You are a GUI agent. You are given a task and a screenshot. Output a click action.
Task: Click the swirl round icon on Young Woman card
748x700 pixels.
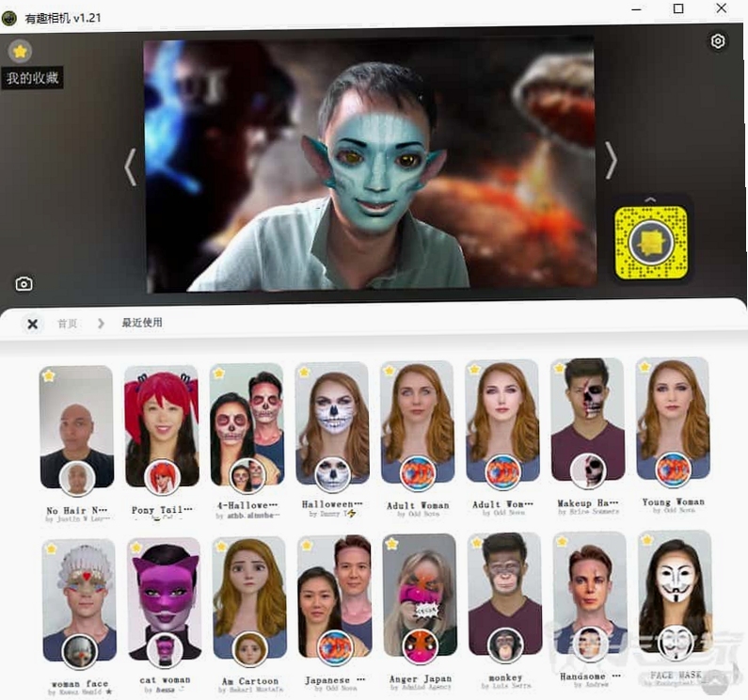[673, 470]
